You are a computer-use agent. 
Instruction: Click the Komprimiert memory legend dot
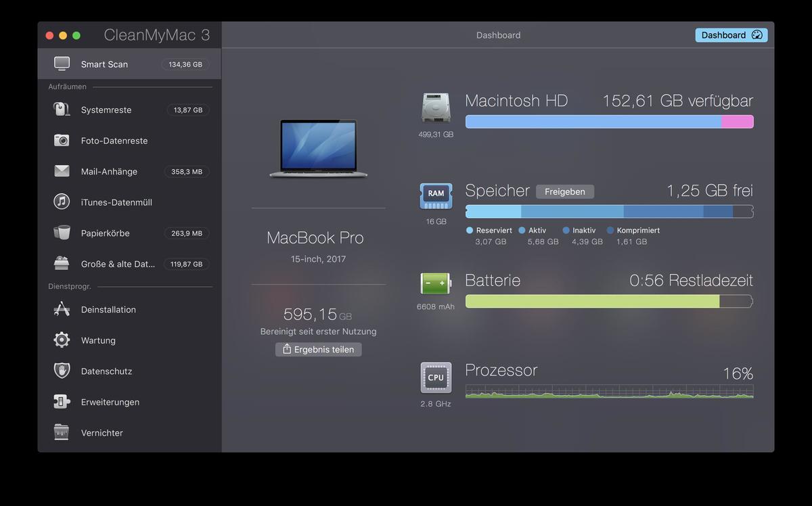(610, 230)
